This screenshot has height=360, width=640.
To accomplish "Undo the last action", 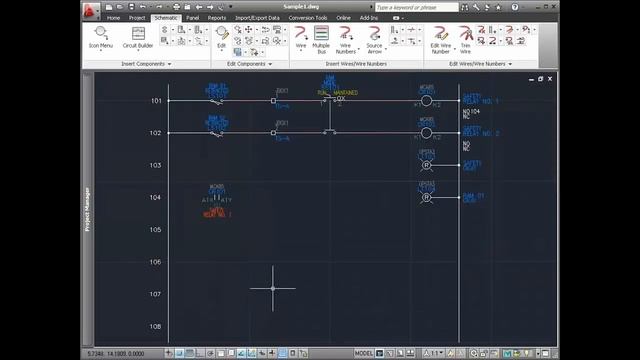I will pyautogui.click(x=142, y=7).
